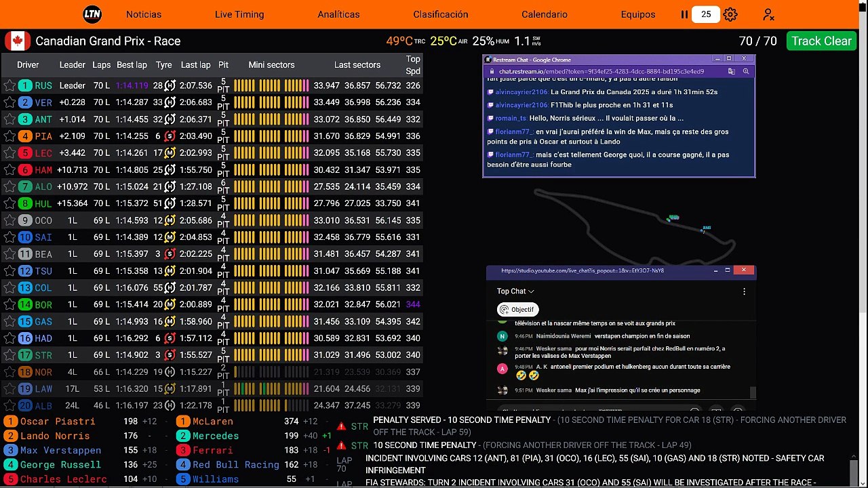868x488 pixels.
Task: Click PIA soft tyre icon
Action: coord(170,136)
